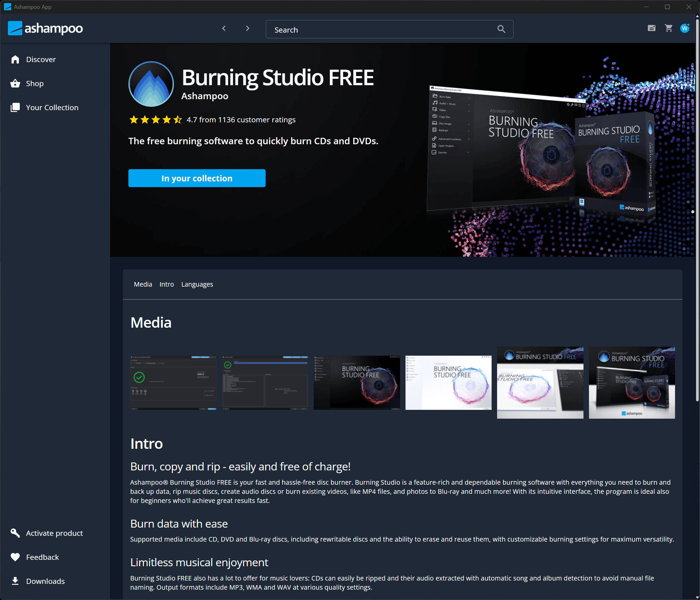The image size is (700, 600).
Task: Open the Feedback link
Action: 42,557
